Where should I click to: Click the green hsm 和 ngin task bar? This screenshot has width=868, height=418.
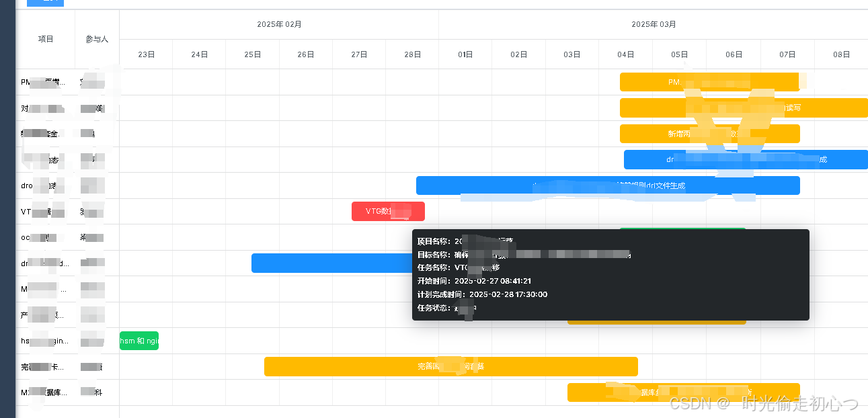point(139,341)
